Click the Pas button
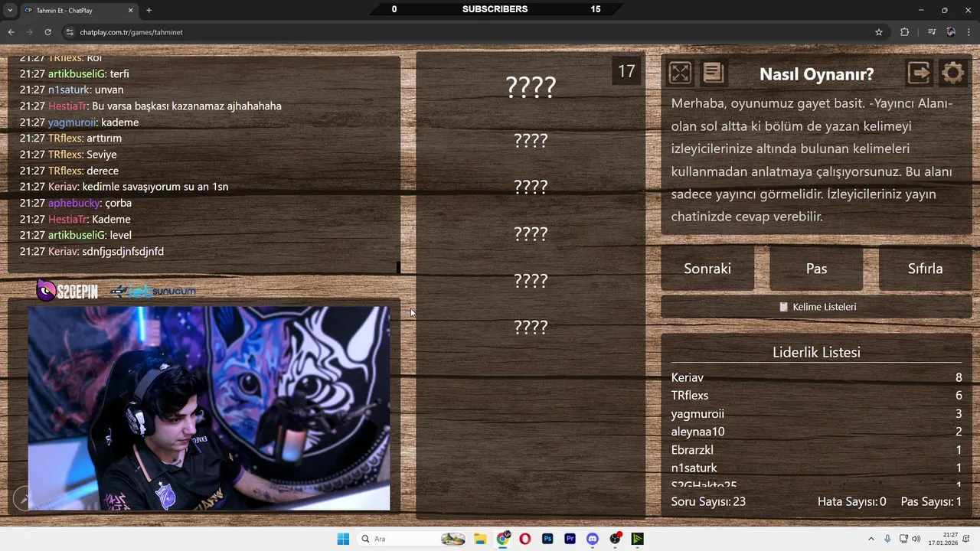980x551 pixels. pyautogui.click(x=816, y=269)
